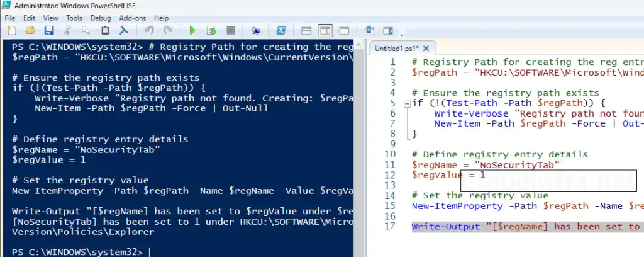Show script pane maximized layout
The height and width of the screenshot is (257, 644).
tap(344, 31)
